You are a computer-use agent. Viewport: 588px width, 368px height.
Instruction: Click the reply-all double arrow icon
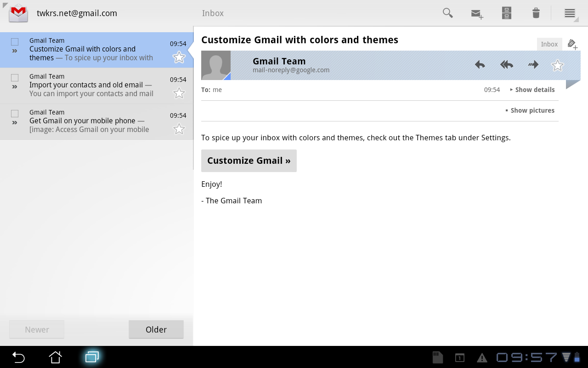(x=507, y=65)
